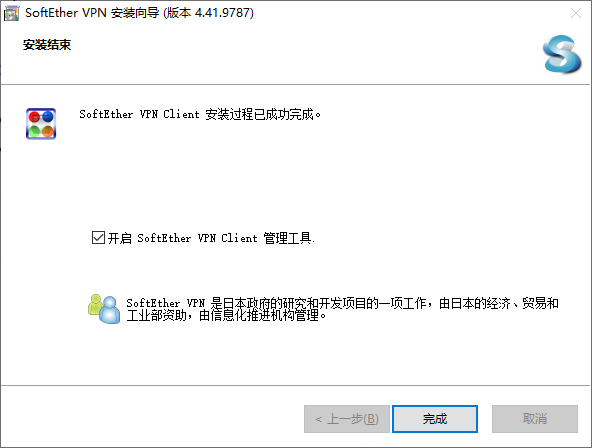Click the green ball in VPN Client icon
The width and height of the screenshot is (592, 448).
coord(34,131)
